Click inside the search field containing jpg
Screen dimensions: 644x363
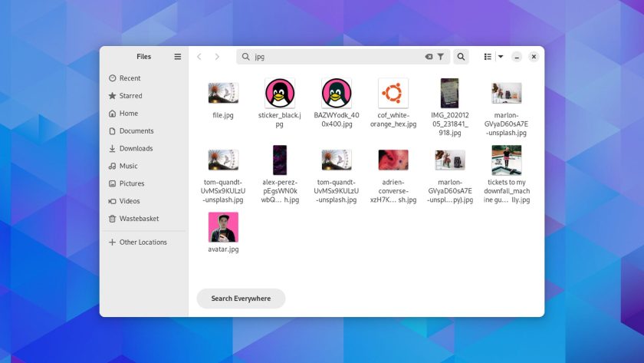coord(337,57)
